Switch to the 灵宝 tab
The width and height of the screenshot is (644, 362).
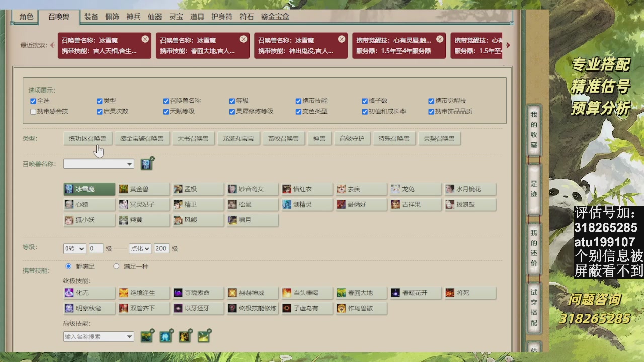tap(176, 17)
